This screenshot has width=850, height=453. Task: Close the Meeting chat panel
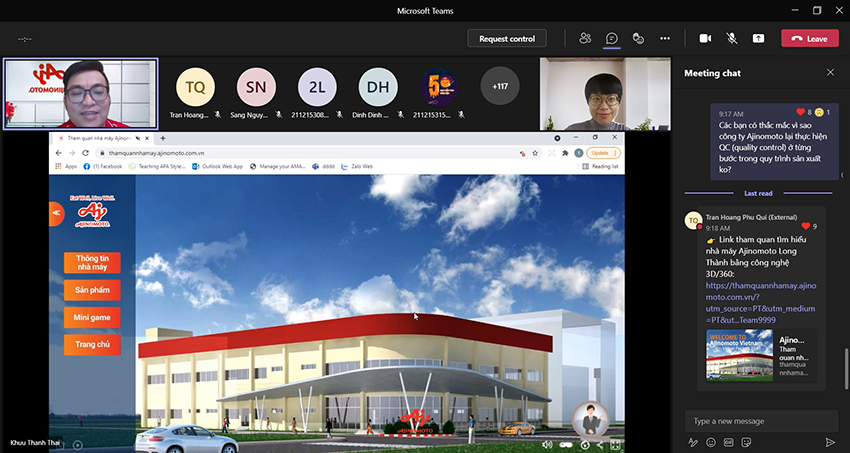click(830, 72)
